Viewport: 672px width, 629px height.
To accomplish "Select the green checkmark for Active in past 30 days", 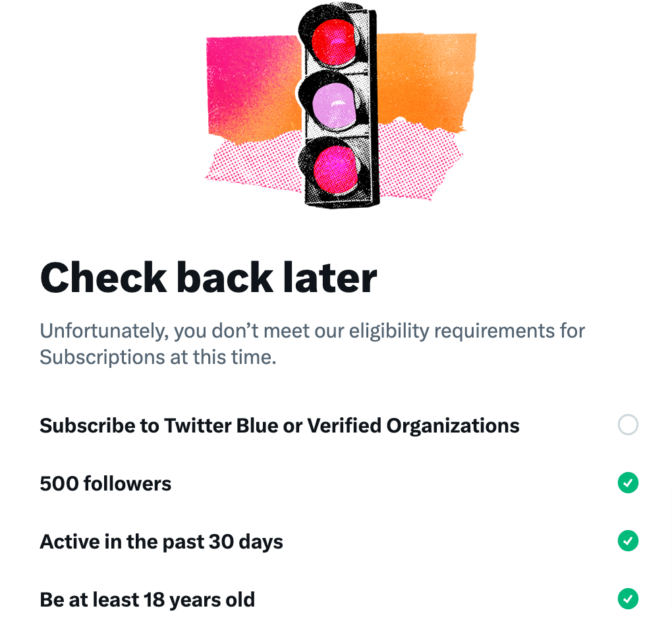I will pyautogui.click(x=628, y=541).
